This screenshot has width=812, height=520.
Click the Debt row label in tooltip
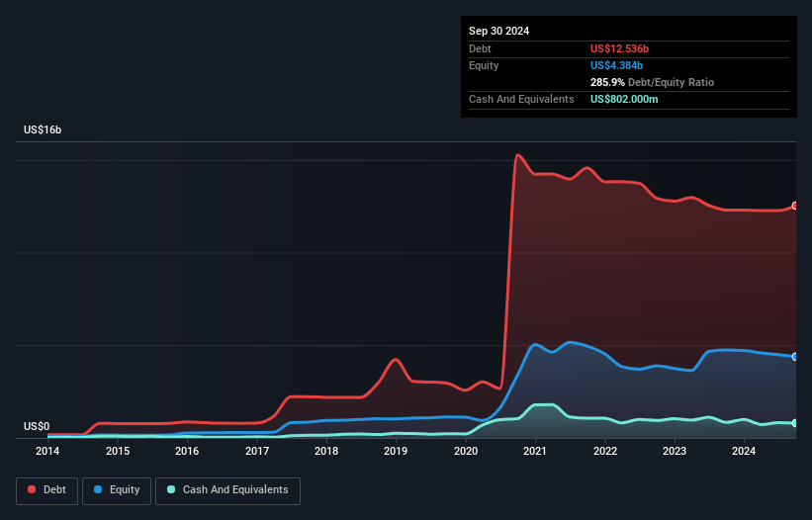pos(480,48)
